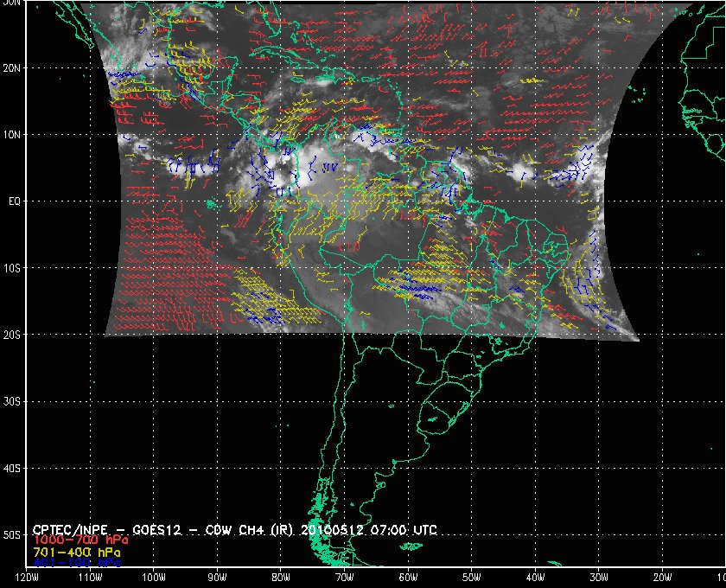Image resolution: width=726 pixels, height=588 pixels.
Task: Click the 70W longitude axis label
Action: (x=343, y=578)
